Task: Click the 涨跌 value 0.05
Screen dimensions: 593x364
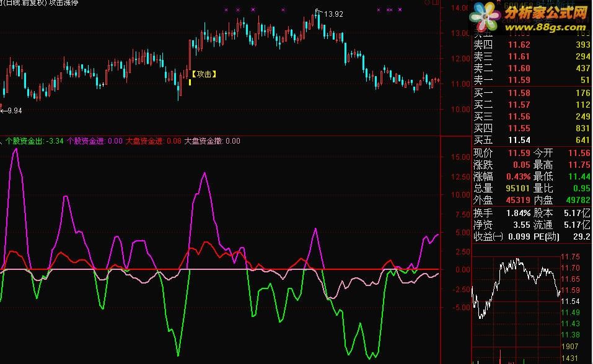Action: pyautogui.click(x=522, y=165)
